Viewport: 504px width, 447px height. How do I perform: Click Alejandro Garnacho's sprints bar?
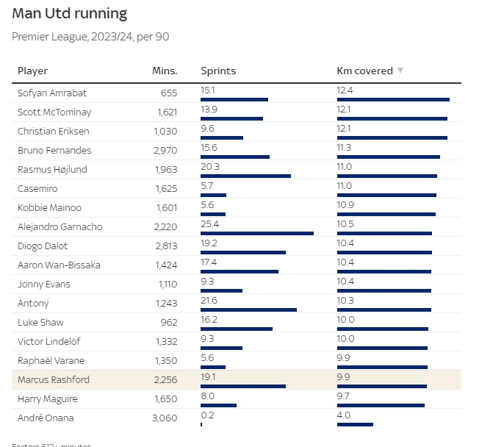[257, 233]
